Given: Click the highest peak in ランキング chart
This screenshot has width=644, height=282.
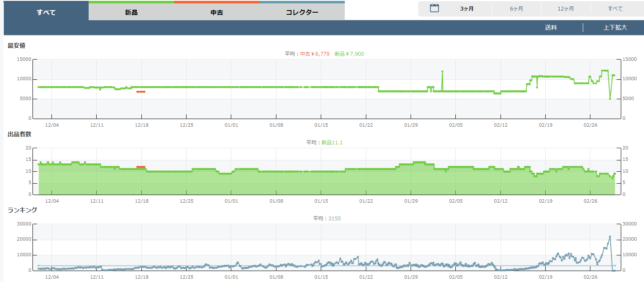Looking at the screenshot, I should point(610,236).
